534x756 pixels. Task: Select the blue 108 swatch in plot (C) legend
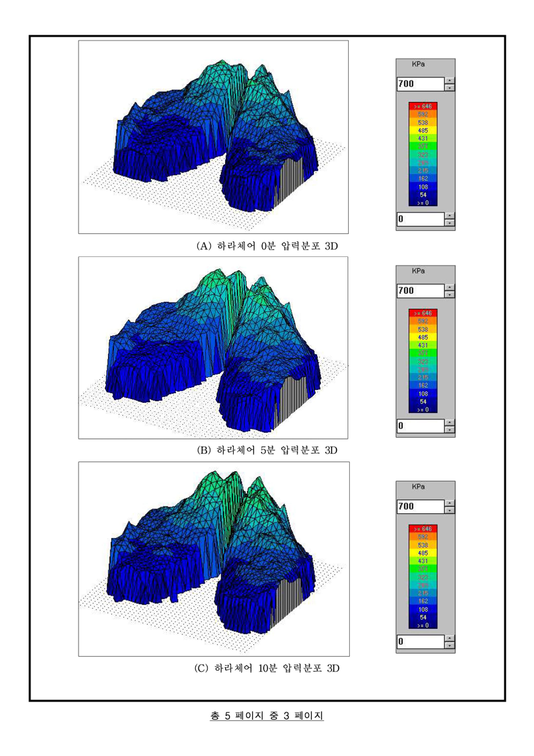tap(423, 609)
